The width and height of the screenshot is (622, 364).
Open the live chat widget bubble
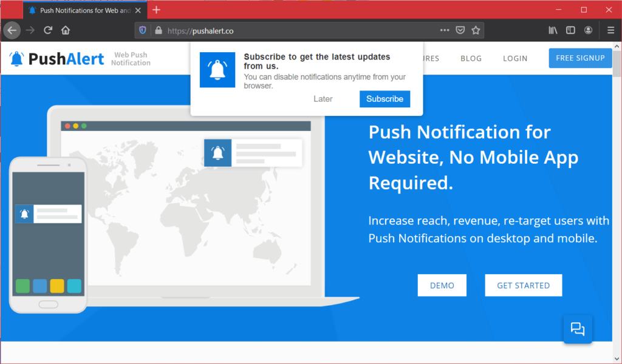click(x=577, y=329)
